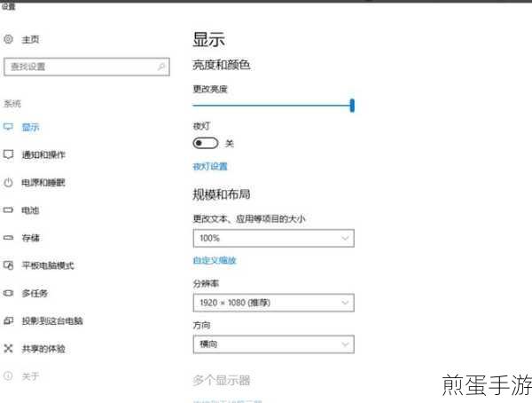Click the tablet mode icon beside 平板电脑模式
The width and height of the screenshot is (532, 403).
8,265
